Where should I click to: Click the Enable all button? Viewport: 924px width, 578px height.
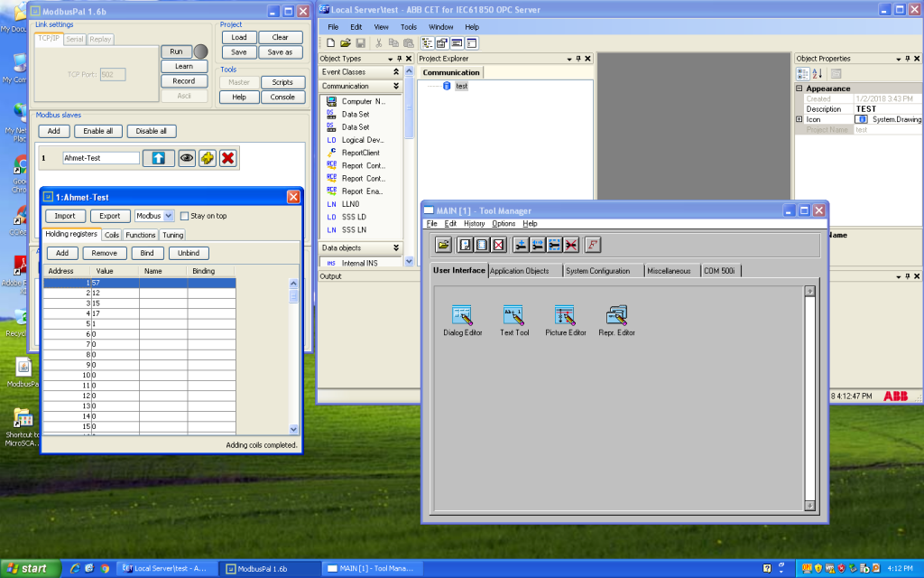pyautogui.click(x=98, y=131)
